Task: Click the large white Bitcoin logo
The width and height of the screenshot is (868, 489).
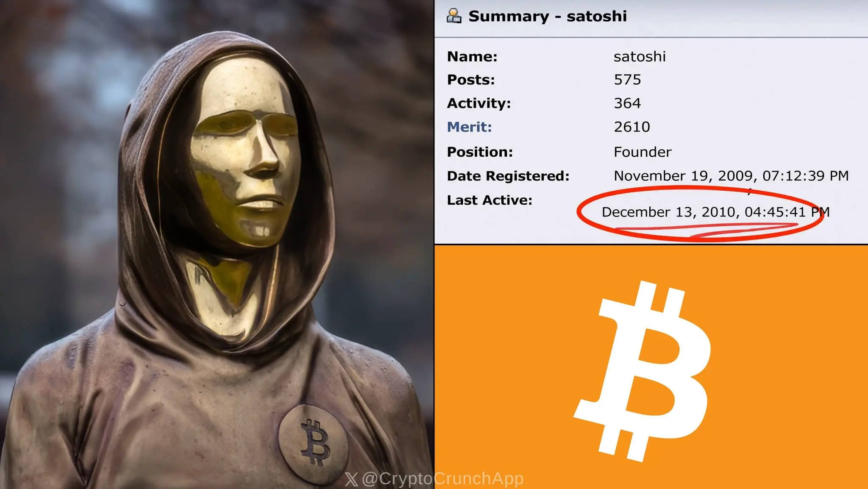Action: pos(642,371)
